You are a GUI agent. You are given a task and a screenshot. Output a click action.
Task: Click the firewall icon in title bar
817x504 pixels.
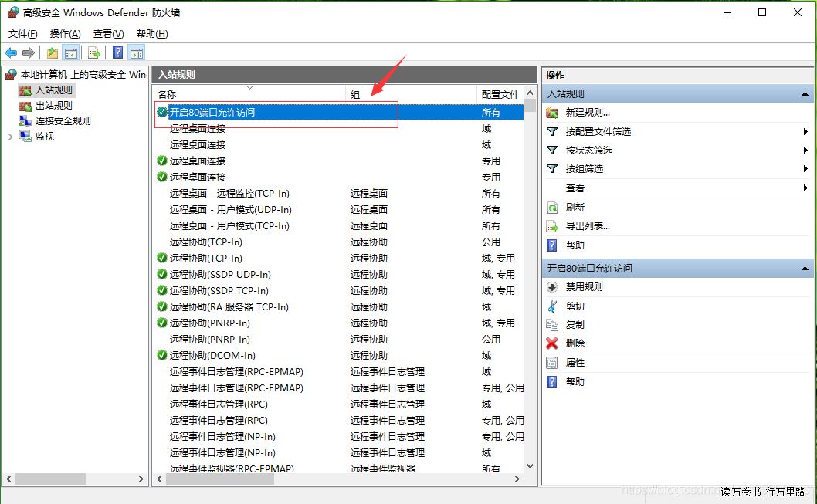[x=13, y=12]
